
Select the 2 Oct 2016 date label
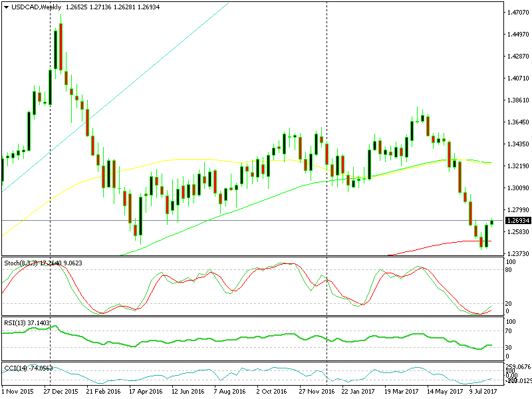click(x=272, y=392)
